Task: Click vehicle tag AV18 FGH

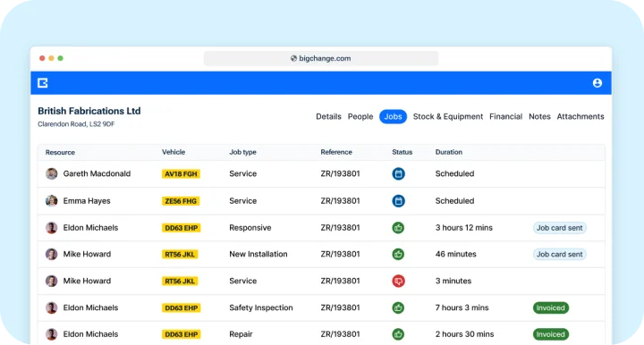Action: point(181,174)
